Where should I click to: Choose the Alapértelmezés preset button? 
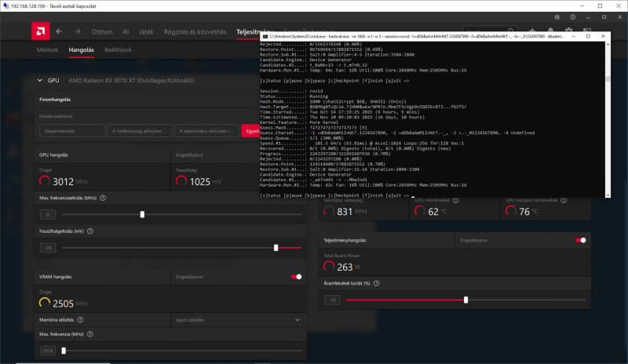[x=72, y=131]
